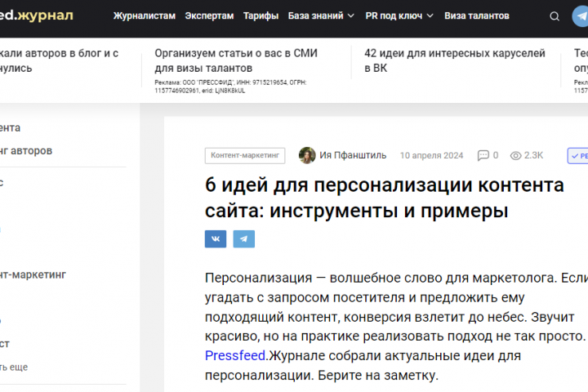Open author avatar of Ия Пфанштиль

coord(307,155)
